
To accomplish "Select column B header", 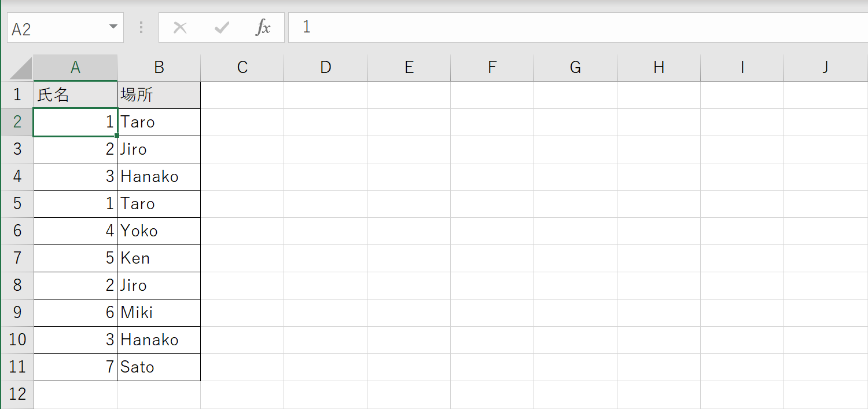I will [x=159, y=68].
